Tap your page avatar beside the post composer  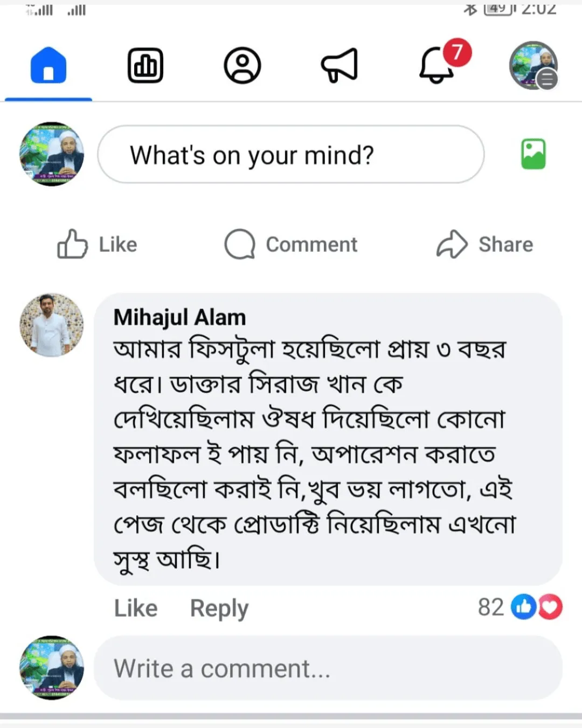pyautogui.click(x=52, y=154)
